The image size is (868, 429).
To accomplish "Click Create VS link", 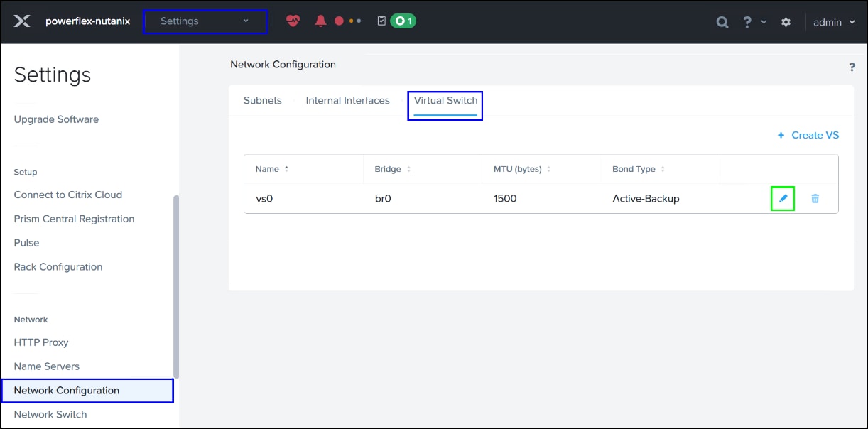I will click(808, 135).
